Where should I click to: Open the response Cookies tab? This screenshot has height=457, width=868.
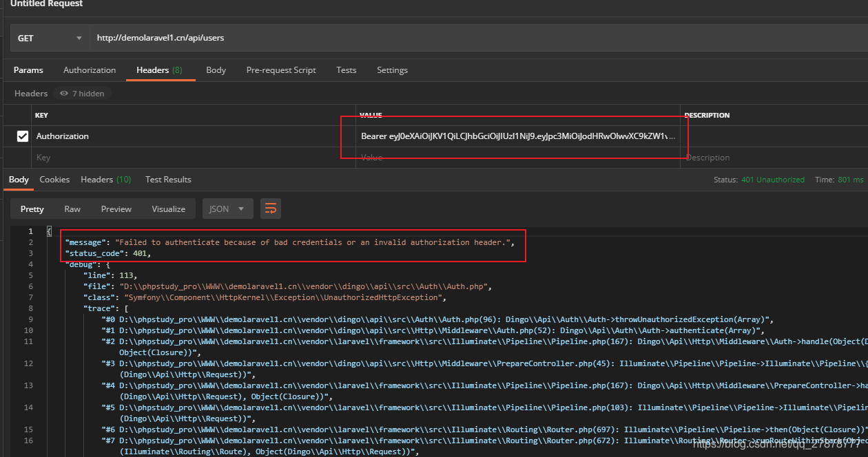pos(54,180)
